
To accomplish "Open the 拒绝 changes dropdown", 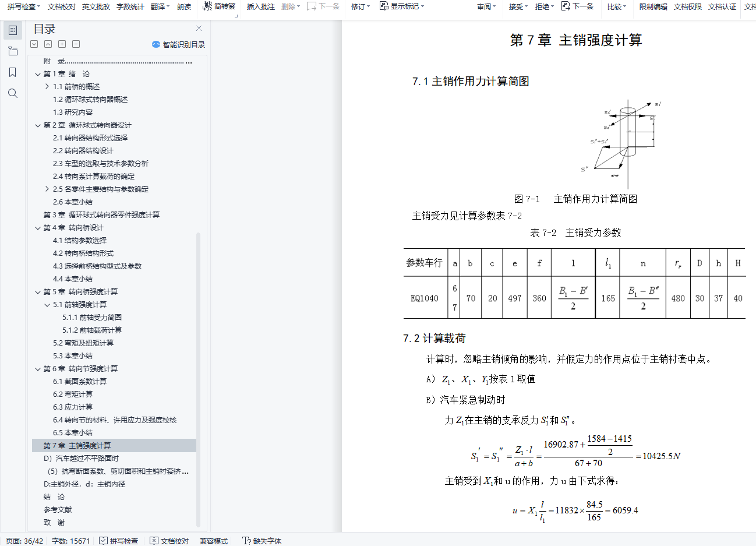I will point(545,6).
